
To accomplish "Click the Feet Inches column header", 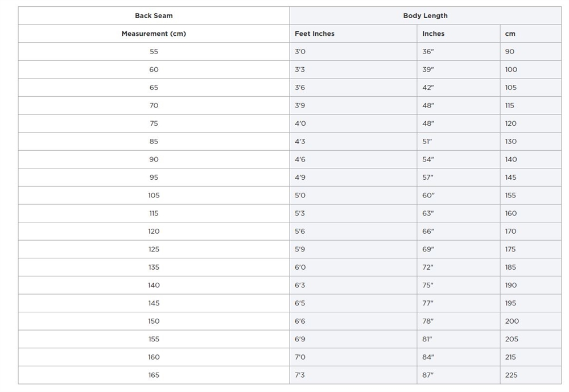I will tap(315, 34).
